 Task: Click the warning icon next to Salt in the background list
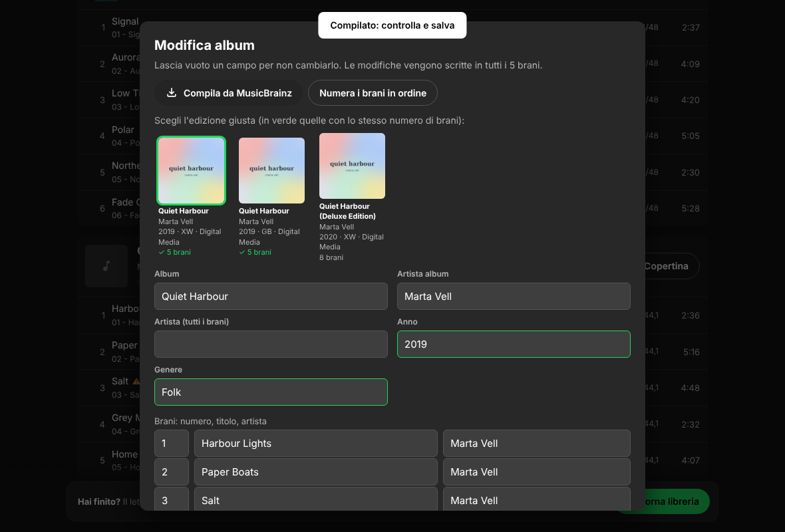pos(136,381)
